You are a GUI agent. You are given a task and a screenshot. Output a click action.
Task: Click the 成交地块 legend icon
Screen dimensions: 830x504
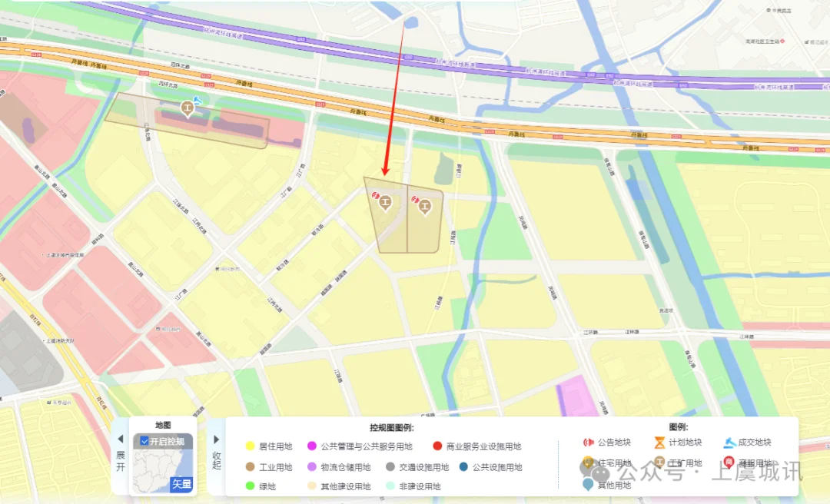[x=730, y=442]
